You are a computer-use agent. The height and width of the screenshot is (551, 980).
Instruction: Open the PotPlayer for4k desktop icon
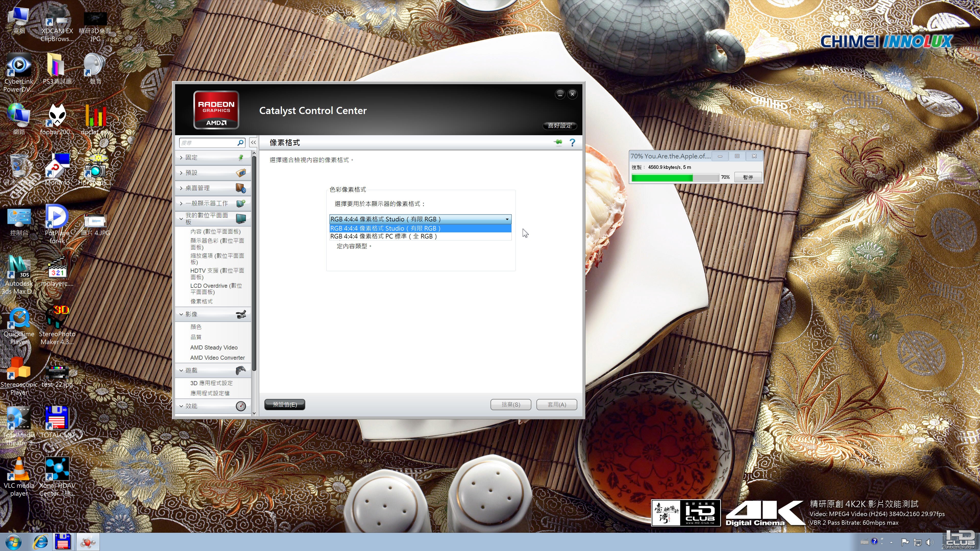pyautogui.click(x=57, y=224)
